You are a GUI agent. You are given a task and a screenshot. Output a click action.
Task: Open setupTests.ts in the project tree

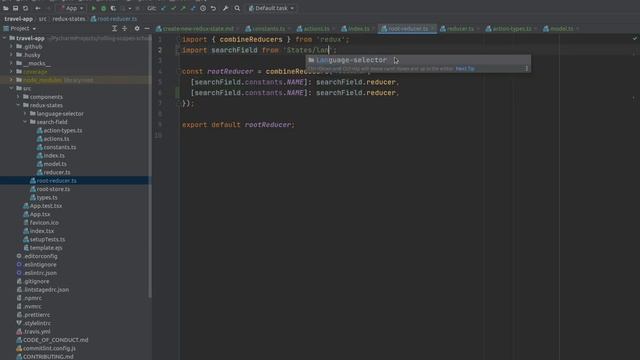47,239
